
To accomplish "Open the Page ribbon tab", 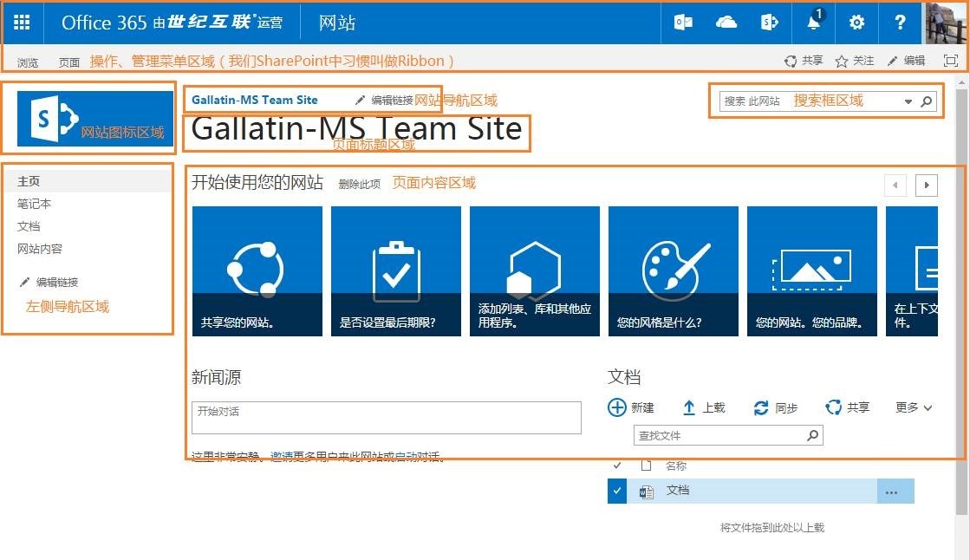I will click(69, 62).
